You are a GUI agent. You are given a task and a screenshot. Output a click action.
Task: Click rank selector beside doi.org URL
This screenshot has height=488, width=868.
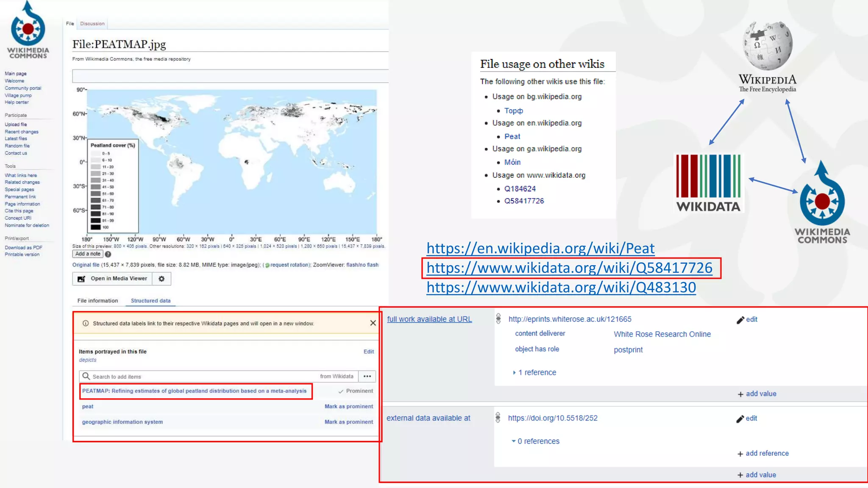point(498,418)
